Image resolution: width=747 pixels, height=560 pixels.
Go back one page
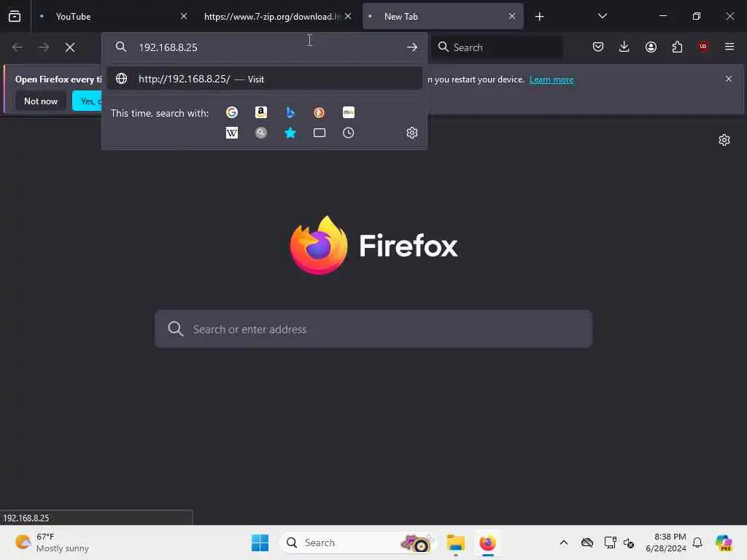pos(18,47)
